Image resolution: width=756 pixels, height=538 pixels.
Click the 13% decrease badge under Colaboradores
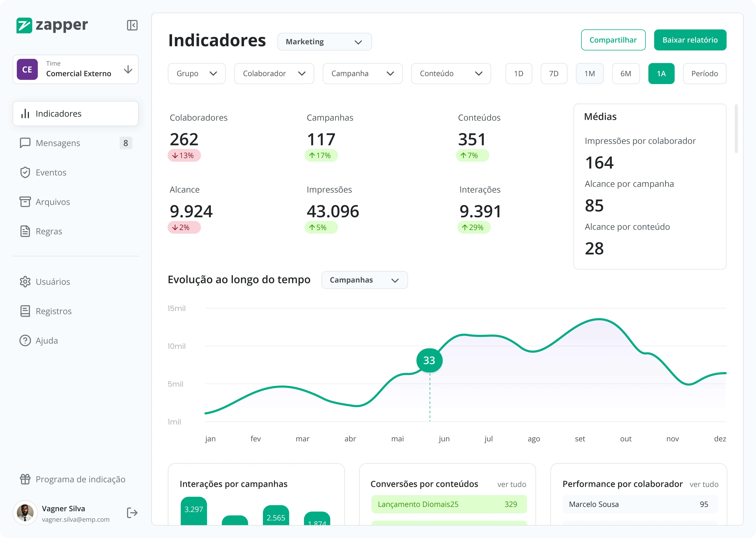tap(184, 155)
